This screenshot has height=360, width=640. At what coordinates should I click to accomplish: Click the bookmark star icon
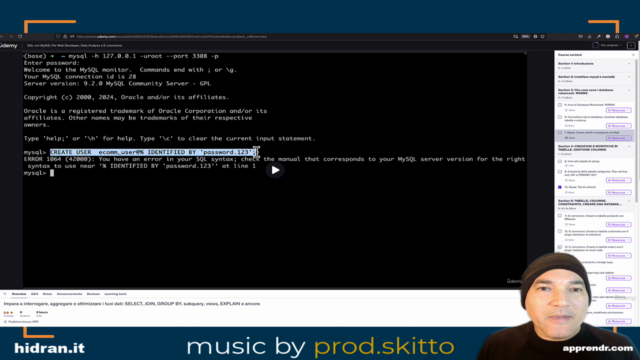[542, 36]
